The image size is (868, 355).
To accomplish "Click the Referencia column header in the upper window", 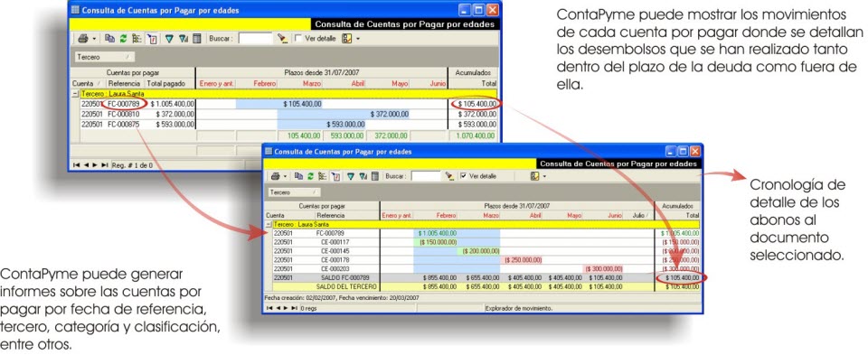I will 124,83.
